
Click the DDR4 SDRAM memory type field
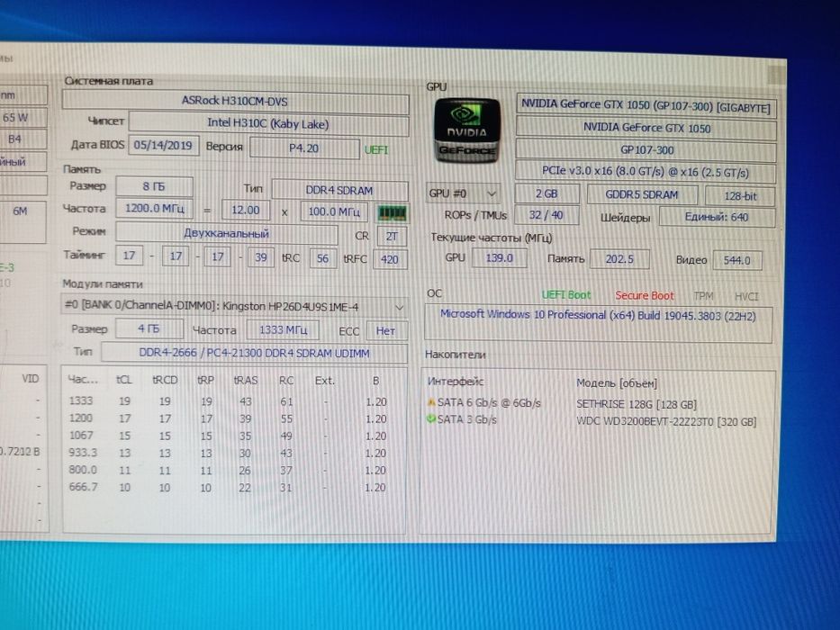[339, 190]
